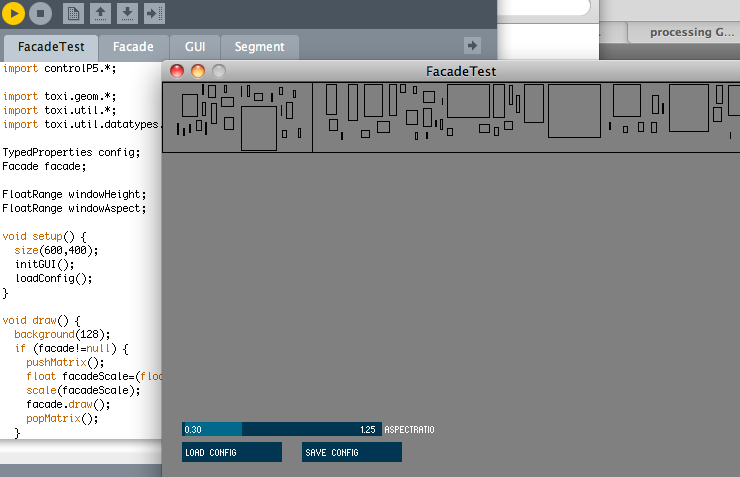Create a new sketch file

pyautogui.click(x=73, y=13)
